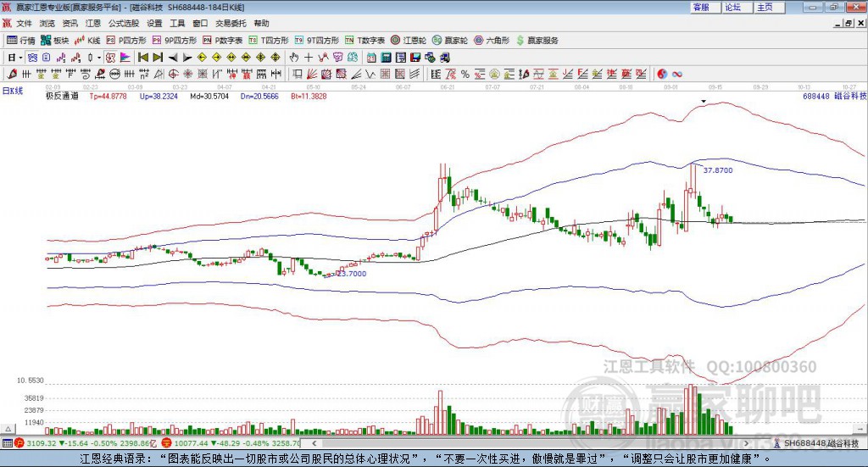Open the 六角形 hexagon tool
Screen dimensions: 868x467
click(x=492, y=41)
